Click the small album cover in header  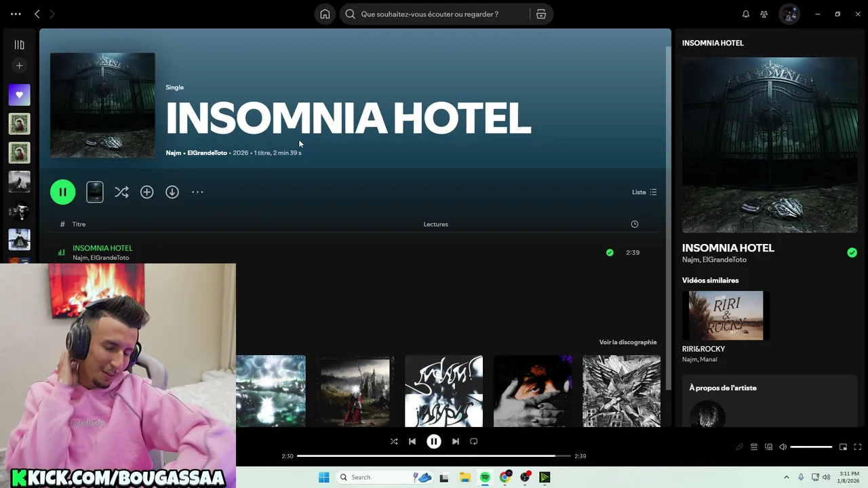coord(102,105)
